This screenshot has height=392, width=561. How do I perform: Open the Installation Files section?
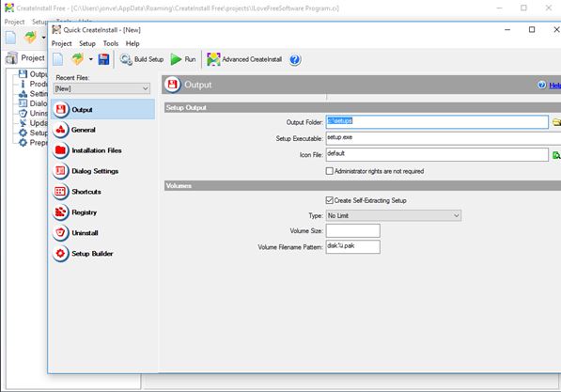pyautogui.click(x=103, y=150)
